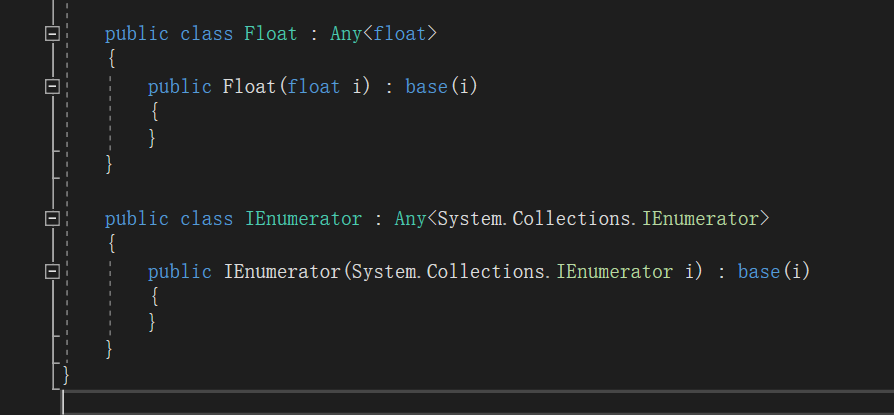Click 'Any' in the Float class base type
The height and width of the screenshot is (415, 894).
point(346,34)
